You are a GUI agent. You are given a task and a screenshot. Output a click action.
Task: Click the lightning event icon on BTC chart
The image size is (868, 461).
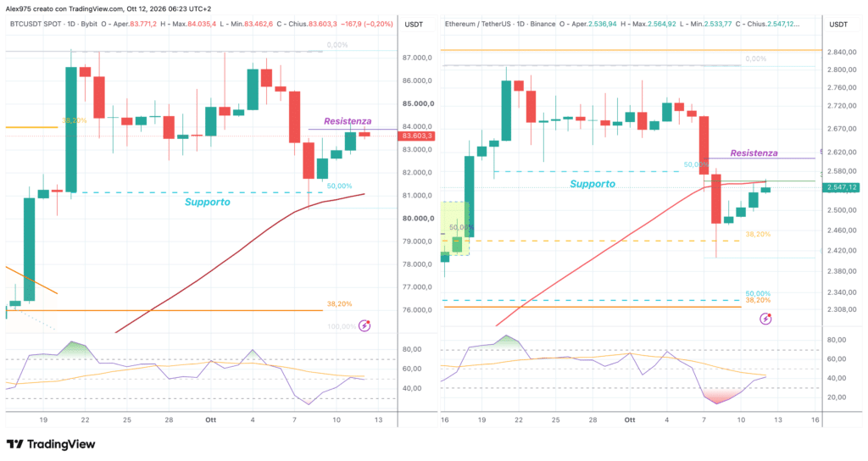[364, 325]
